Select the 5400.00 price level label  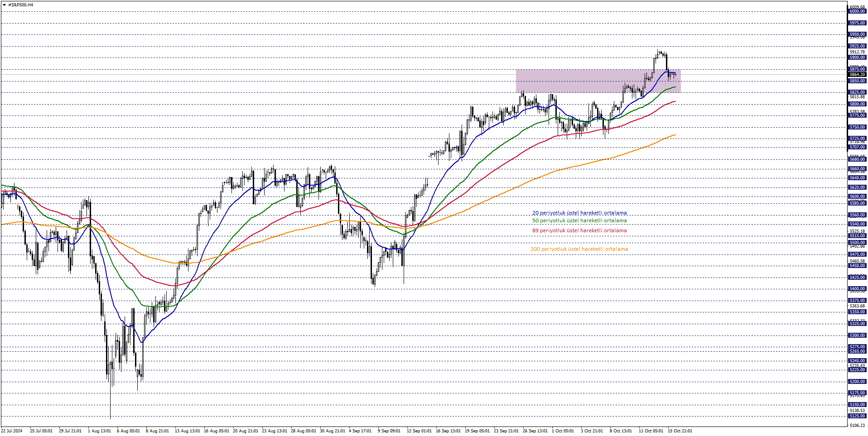pyautogui.click(x=857, y=289)
